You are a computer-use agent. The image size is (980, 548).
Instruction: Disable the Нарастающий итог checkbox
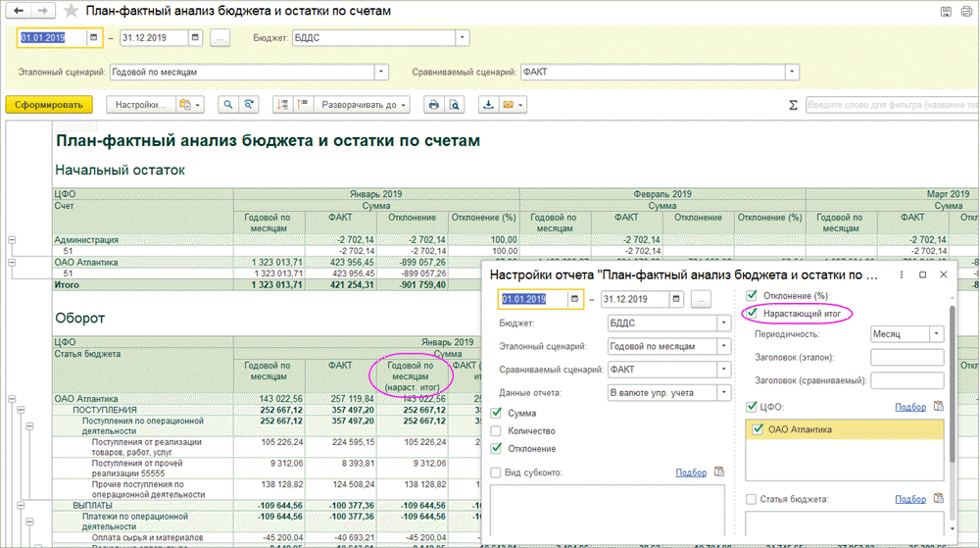(753, 314)
